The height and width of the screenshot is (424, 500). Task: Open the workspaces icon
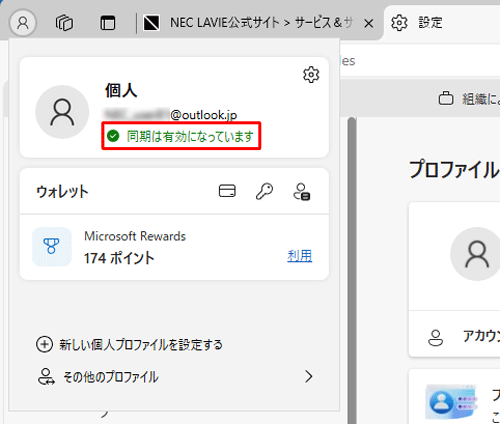(64, 23)
